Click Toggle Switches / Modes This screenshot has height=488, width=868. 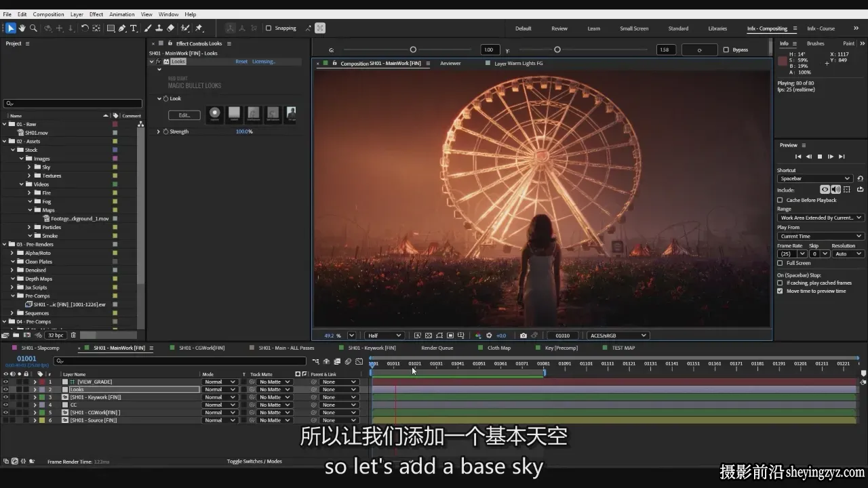(x=254, y=462)
